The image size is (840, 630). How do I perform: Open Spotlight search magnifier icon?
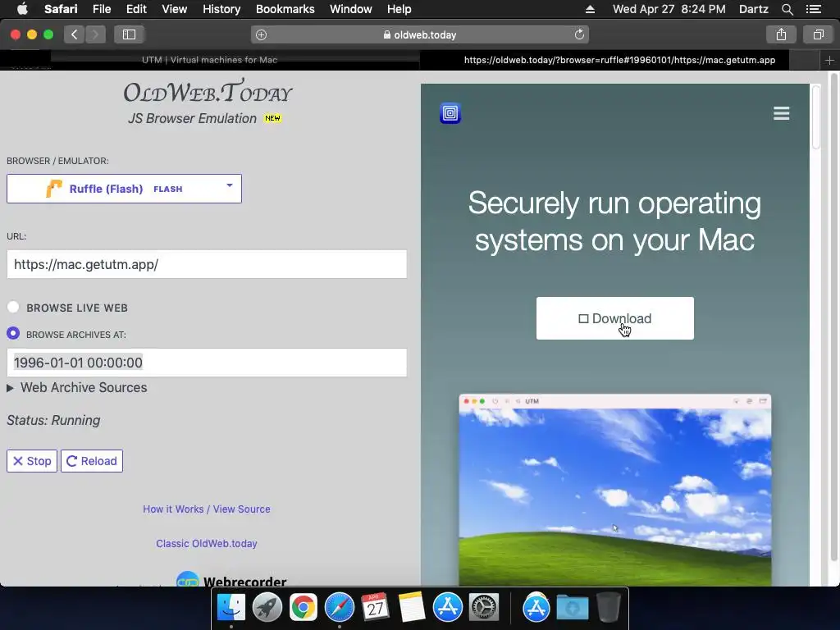(x=787, y=9)
